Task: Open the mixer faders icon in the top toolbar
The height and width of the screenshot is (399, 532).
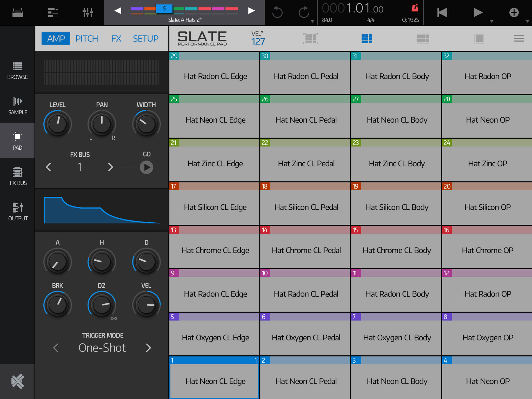Action: 88,12
